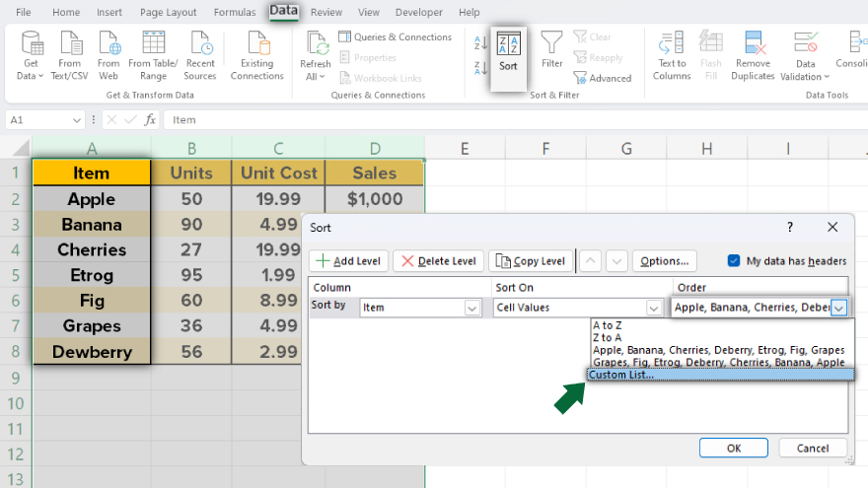868x488 pixels.
Task: Switch to the Page Layout tab
Action: [168, 12]
